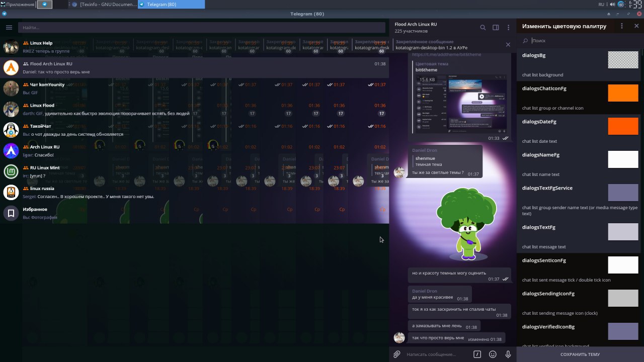Click the dialogsTextFg color swatch
The height and width of the screenshot is (362, 644).
[623, 232]
